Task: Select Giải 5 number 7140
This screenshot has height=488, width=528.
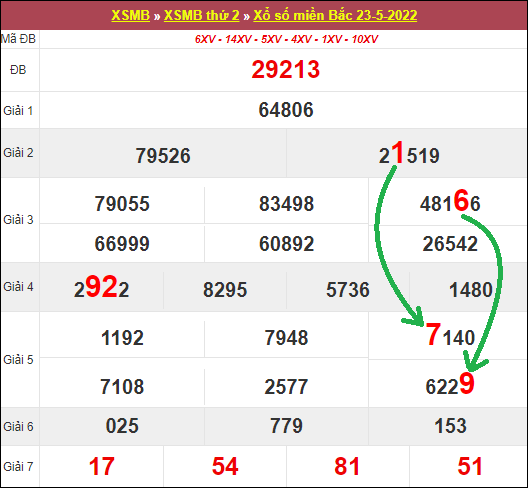Action: point(450,335)
